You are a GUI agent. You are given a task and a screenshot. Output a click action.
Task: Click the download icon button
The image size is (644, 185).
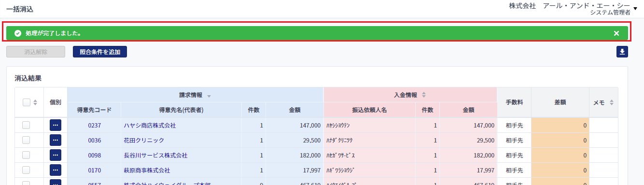[622, 52]
